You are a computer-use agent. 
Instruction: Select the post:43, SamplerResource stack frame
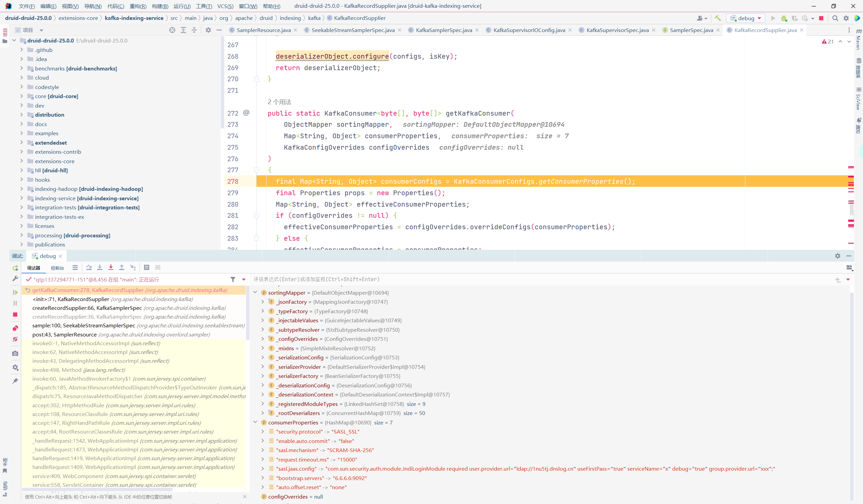[133, 334]
